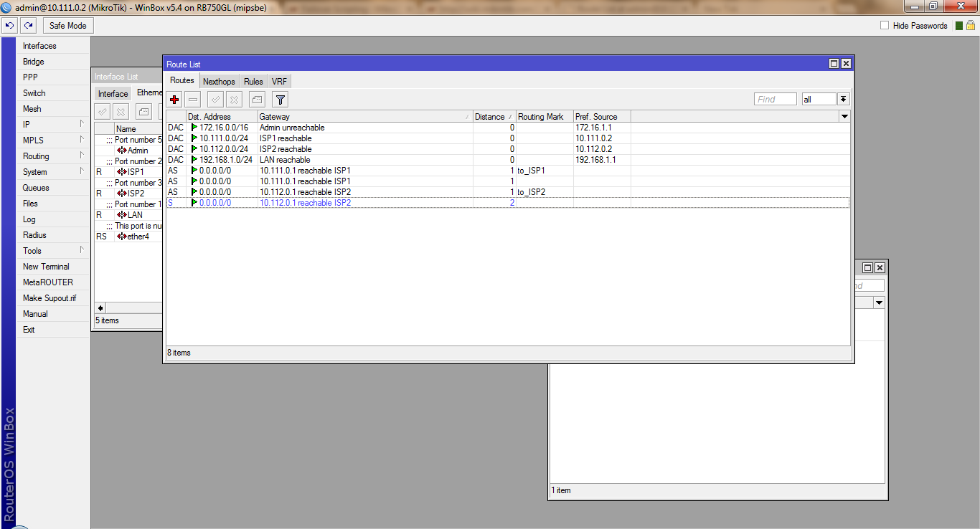
Task: Select the 10.111.0.0/24 route row
Action: [508, 138]
